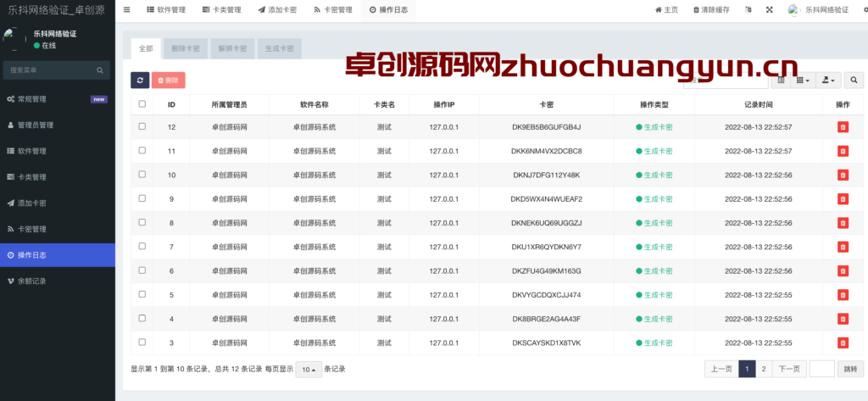The width and height of the screenshot is (868, 401).
Task: Click the page number jump input field
Action: [821, 369]
